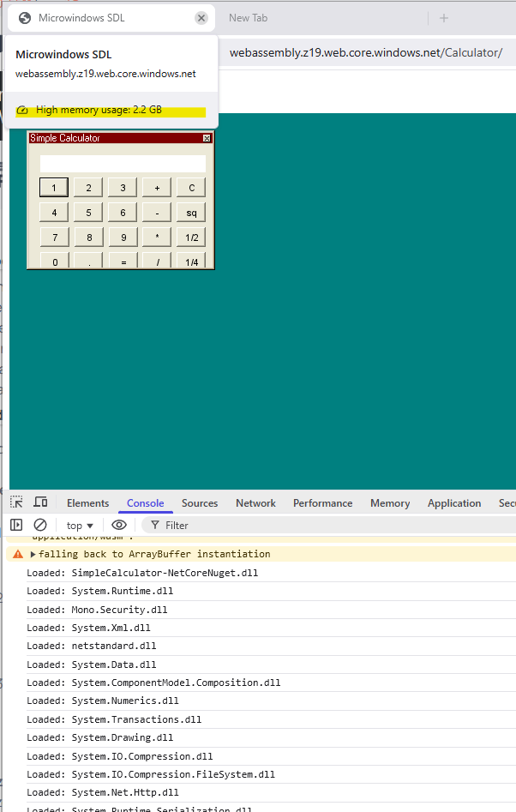The image size is (516, 812).
Task: Click High memory usage: 2.2 GB text
Action: [x=99, y=110]
